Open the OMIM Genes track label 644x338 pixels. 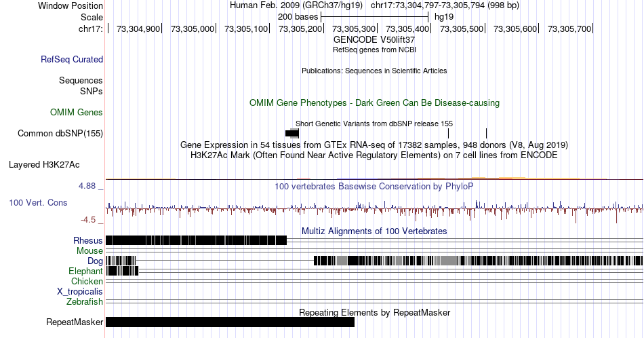click(x=77, y=112)
